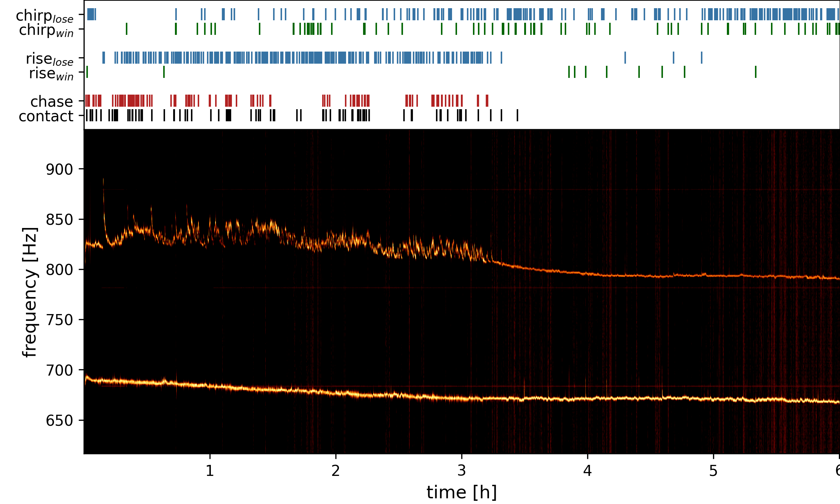Select the rise lose row label

[49, 59]
